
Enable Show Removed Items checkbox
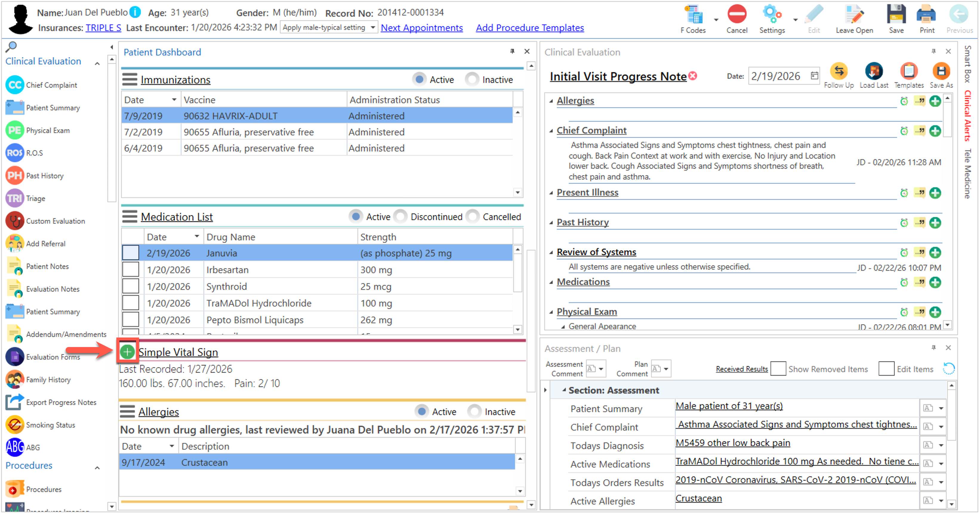click(x=778, y=369)
